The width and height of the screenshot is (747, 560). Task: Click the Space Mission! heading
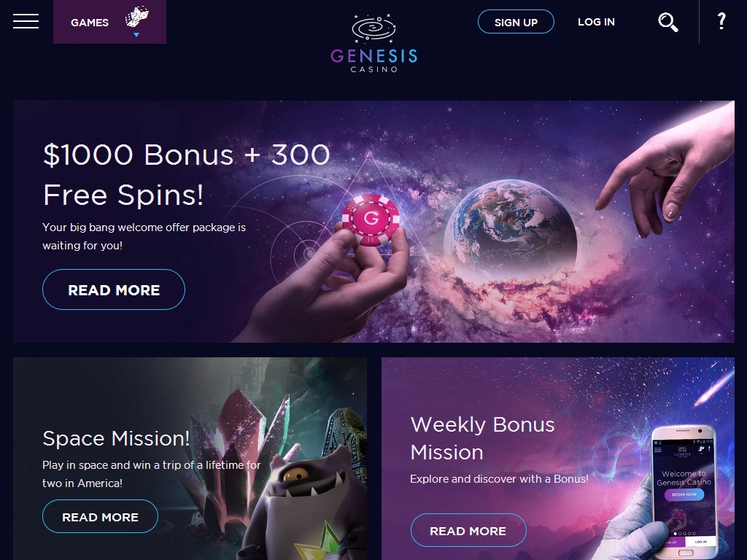(x=116, y=438)
